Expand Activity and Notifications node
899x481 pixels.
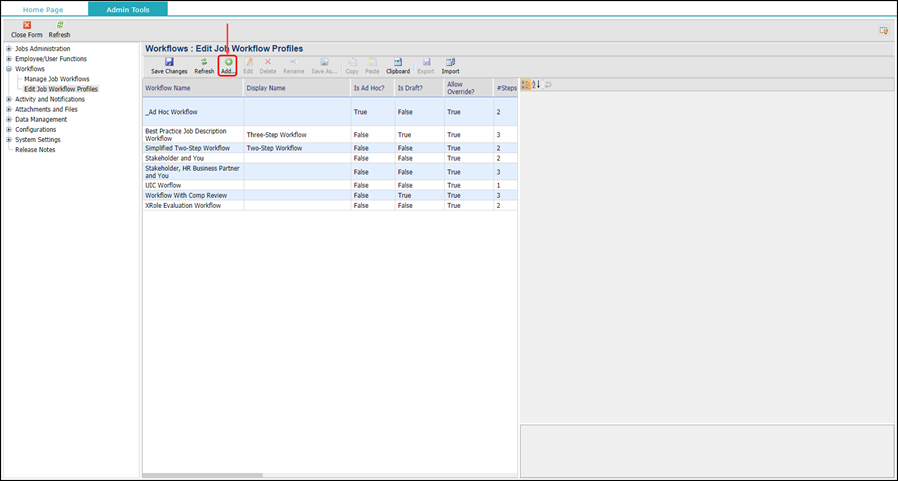9,99
